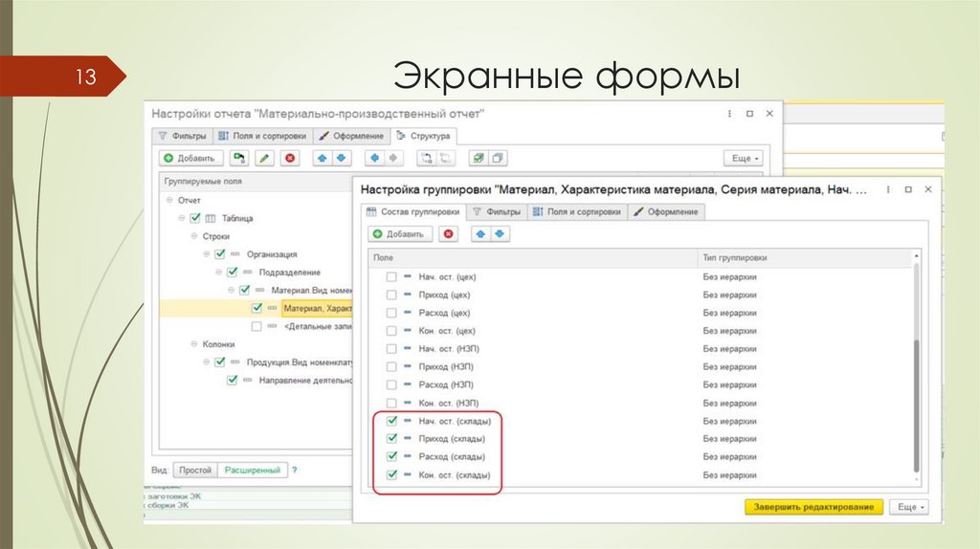Screen dimensions: 980x549
Task: Click Добавить button in grouping dialog
Action: (399, 234)
